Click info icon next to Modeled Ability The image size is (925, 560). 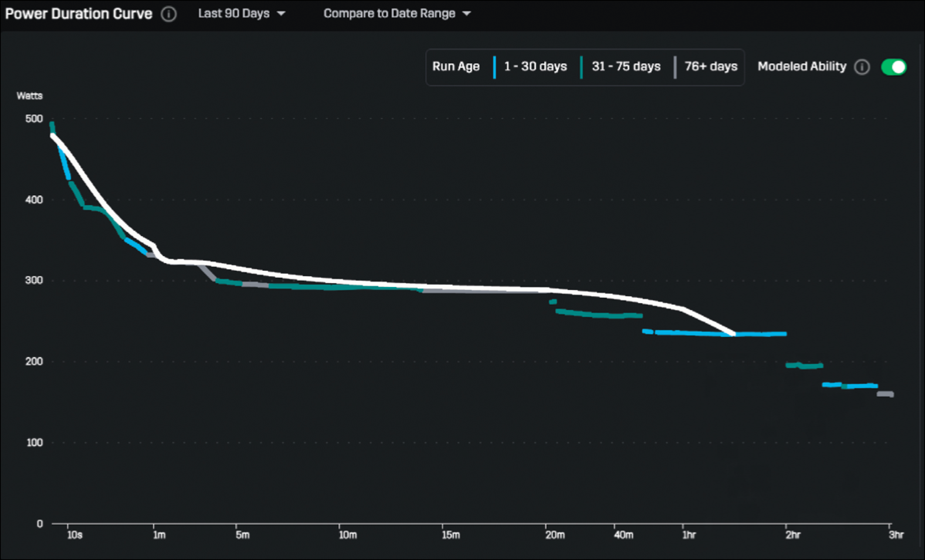[861, 67]
